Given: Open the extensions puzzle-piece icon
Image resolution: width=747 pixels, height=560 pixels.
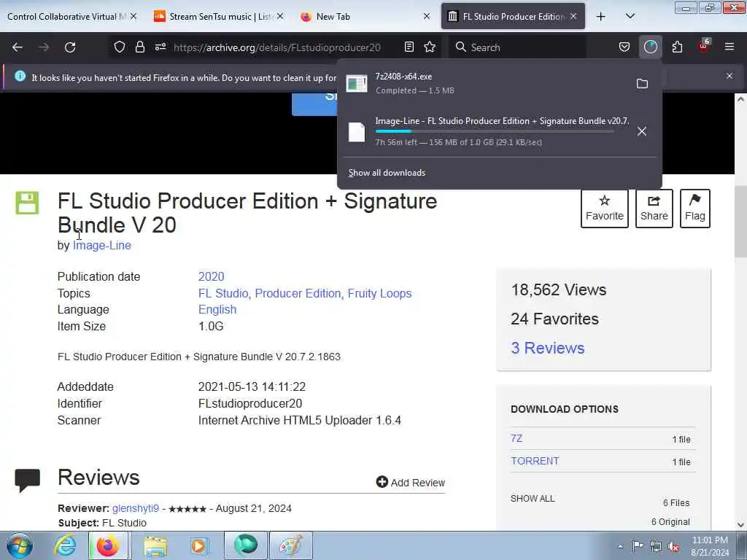Looking at the screenshot, I should [677, 47].
